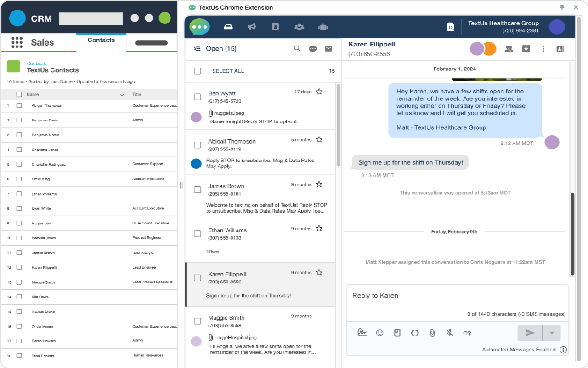Image resolution: width=588 pixels, height=368 pixels.
Task: Open the Broadcasts megaphone icon
Action: coord(252,26)
